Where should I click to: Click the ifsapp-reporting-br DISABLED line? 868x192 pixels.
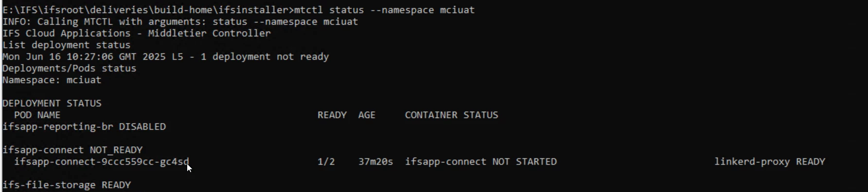click(84, 126)
